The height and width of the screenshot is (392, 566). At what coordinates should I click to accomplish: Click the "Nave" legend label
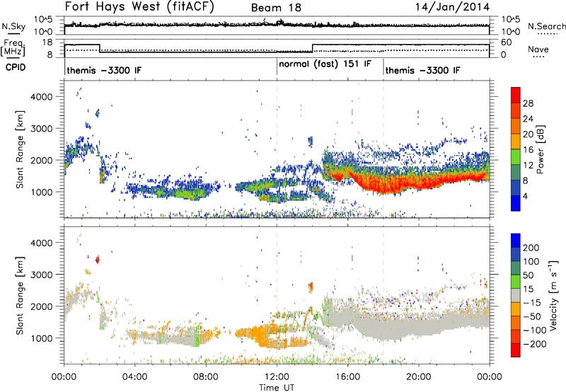coord(538,49)
